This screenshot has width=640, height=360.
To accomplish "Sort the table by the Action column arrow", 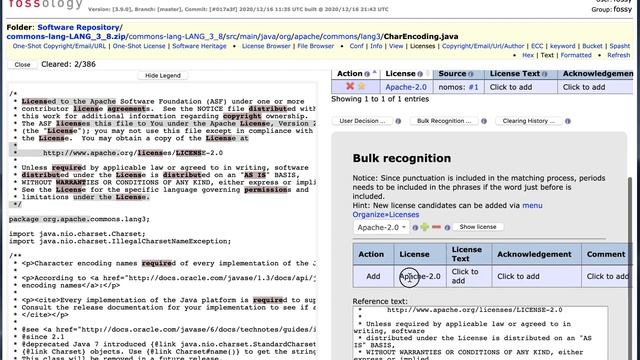I will pos(375,73).
